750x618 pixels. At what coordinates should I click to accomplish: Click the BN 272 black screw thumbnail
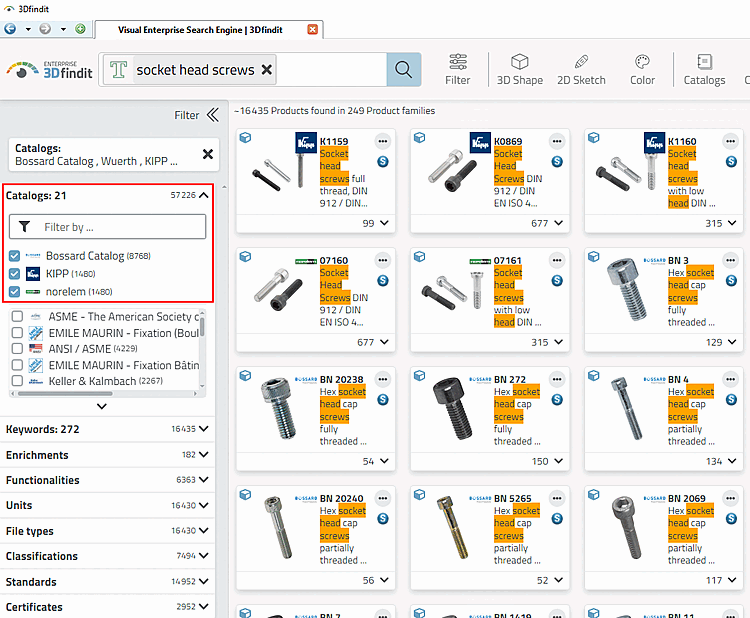click(452, 408)
